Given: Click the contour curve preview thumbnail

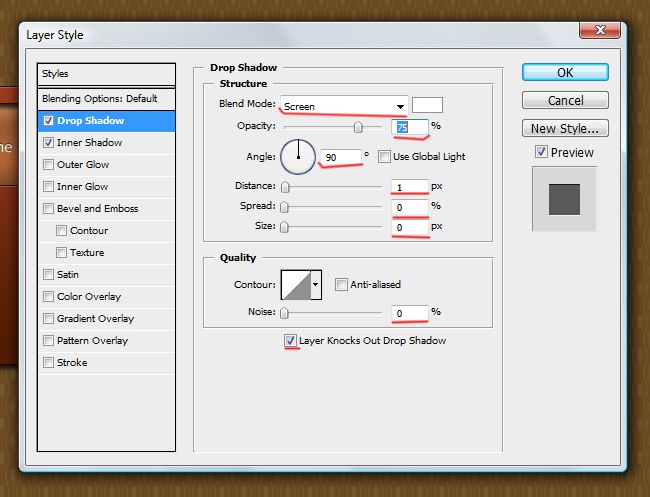Looking at the screenshot, I should pyautogui.click(x=296, y=285).
